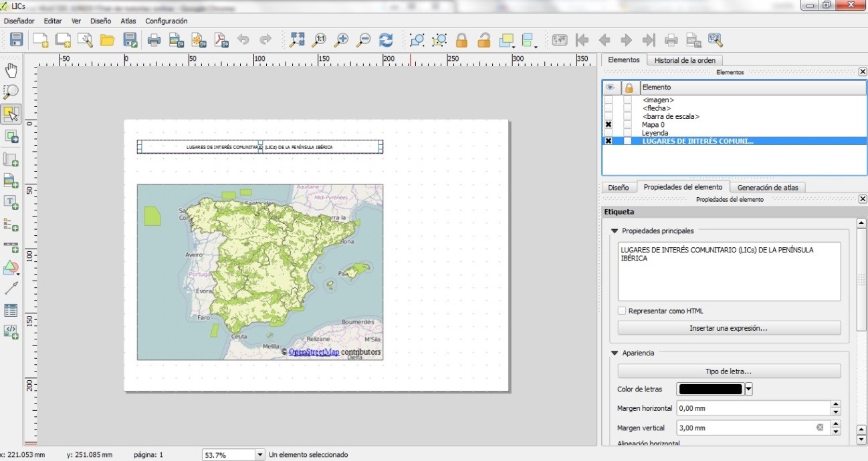
Task: Click the Print composition icon
Action: click(x=154, y=40)
